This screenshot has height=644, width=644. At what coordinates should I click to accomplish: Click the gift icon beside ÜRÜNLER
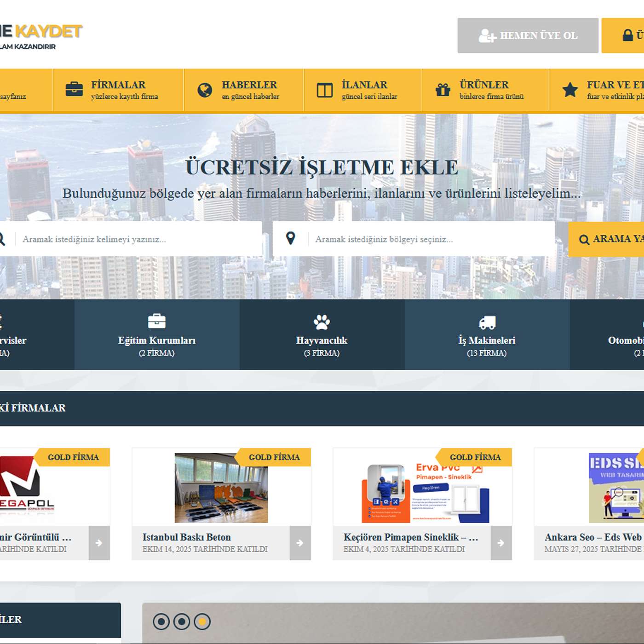click(x=443, y=90)
